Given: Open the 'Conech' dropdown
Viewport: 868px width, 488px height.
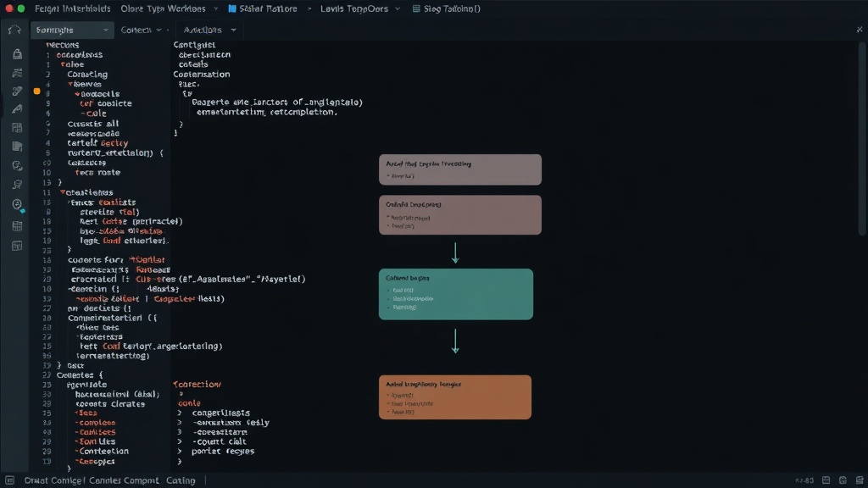Looking at the screenshot, I should [142, 30].
